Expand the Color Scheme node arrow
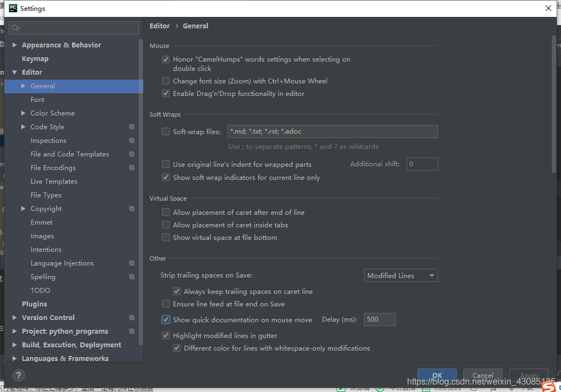 (23, 113)
